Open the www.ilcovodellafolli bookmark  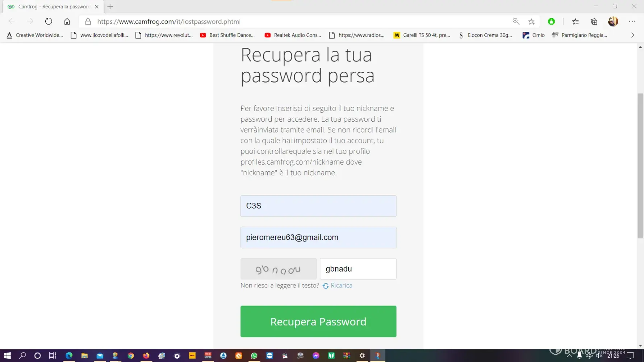point(99,35)
